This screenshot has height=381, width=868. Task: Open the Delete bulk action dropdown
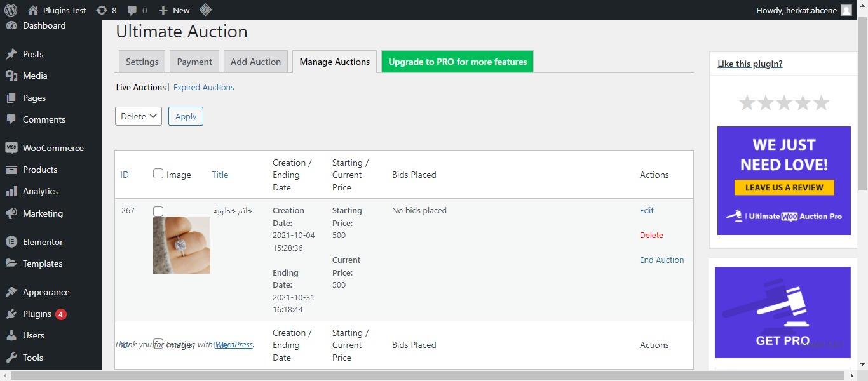tap(139, 116)
